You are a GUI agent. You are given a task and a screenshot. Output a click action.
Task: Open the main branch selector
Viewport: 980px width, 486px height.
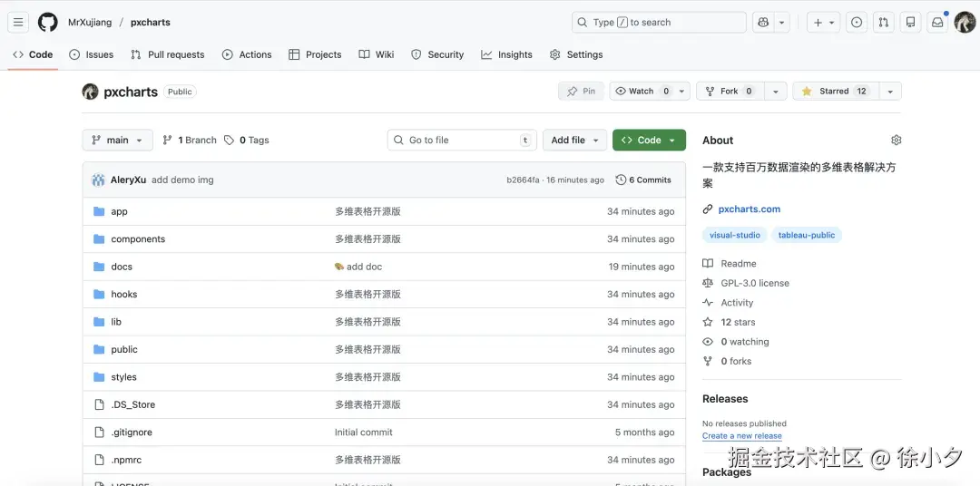click(117, 140)
